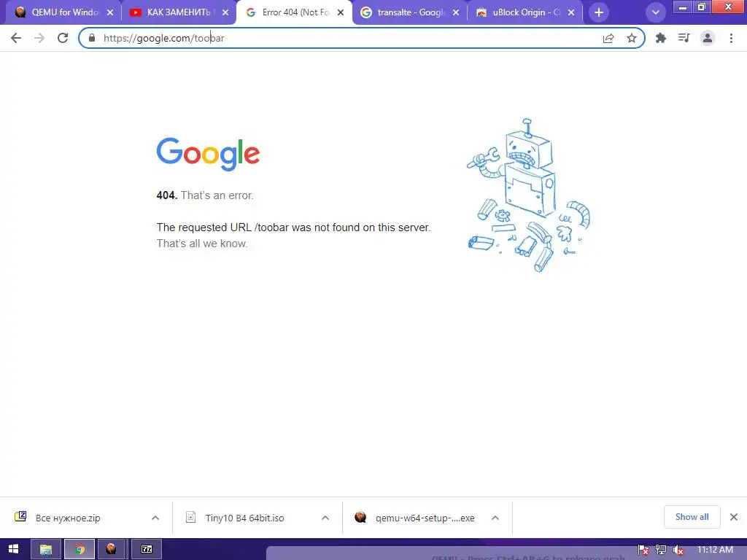This screenshot has width=747, height=560.
Task: Bookmark this page with the star
Action: point(632,38)
